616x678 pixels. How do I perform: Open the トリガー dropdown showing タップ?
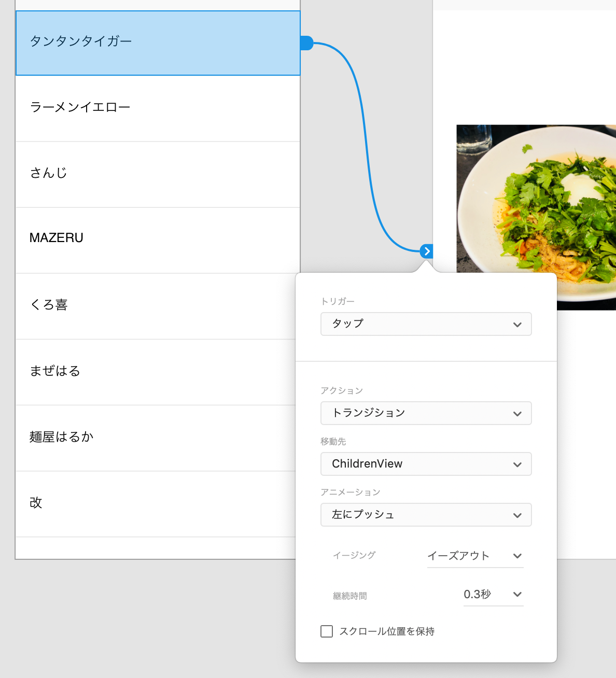426,324
